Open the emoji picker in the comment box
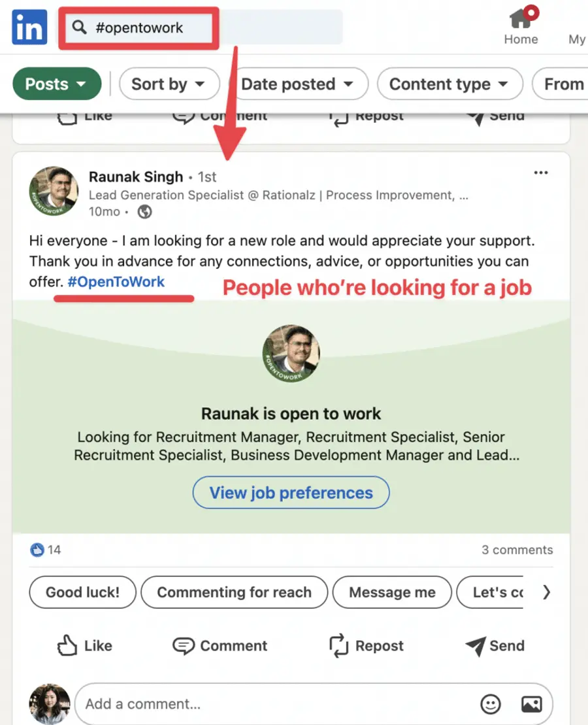 (x=489, y=704)
